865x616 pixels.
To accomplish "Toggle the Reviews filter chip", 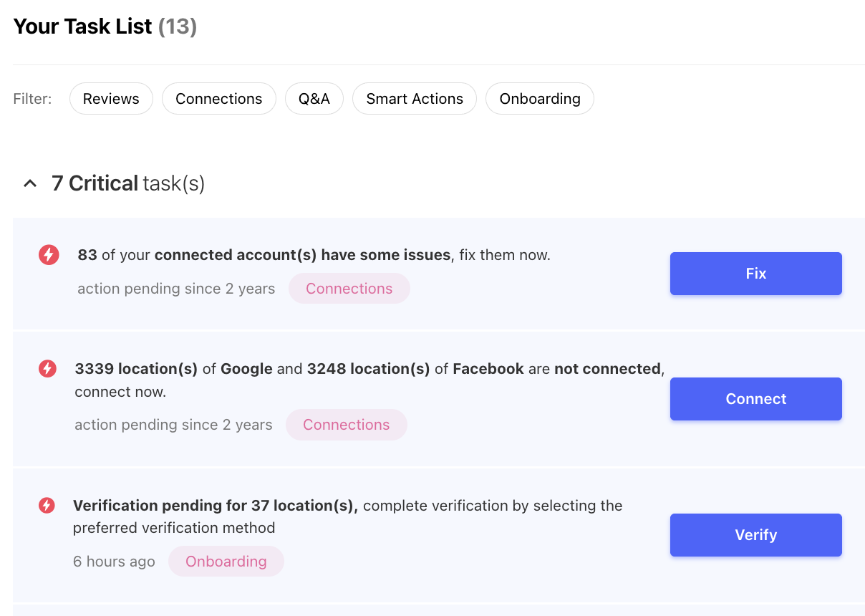I will [x=111, y=99].
